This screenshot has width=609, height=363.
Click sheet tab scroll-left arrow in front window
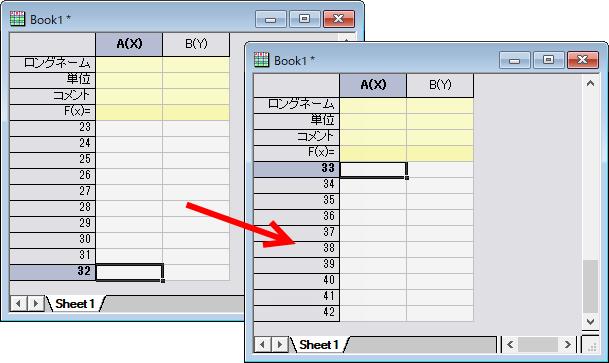(x=263, y=344)
